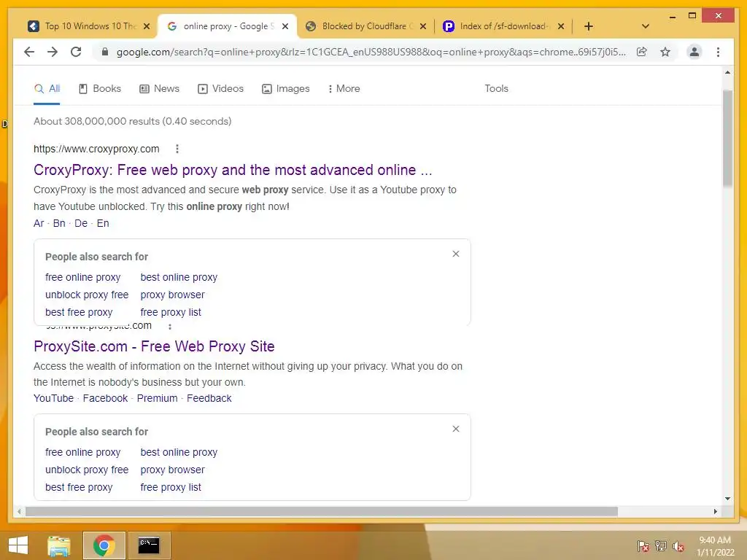Open the three-dot menu next to proxysite.com URL
Screen dimensions: 747x560
170,327
